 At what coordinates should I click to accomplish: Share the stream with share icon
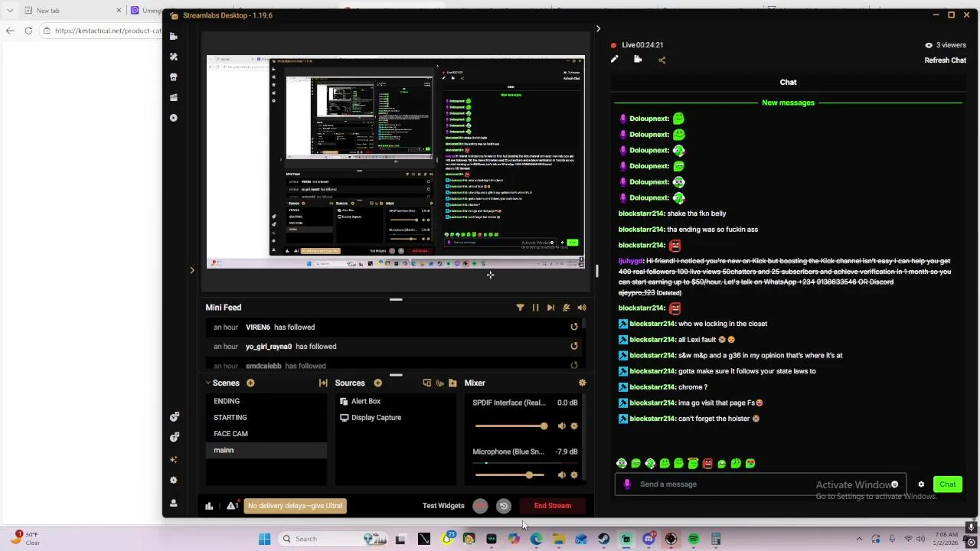point(662,60)
